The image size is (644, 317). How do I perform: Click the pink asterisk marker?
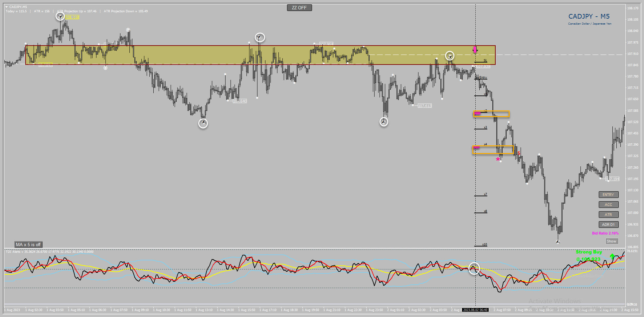[498, 159]
